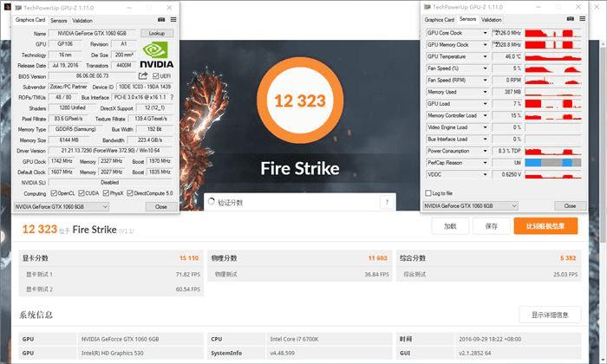Click the 显示详细信息 show details button

tap(550, 315)
